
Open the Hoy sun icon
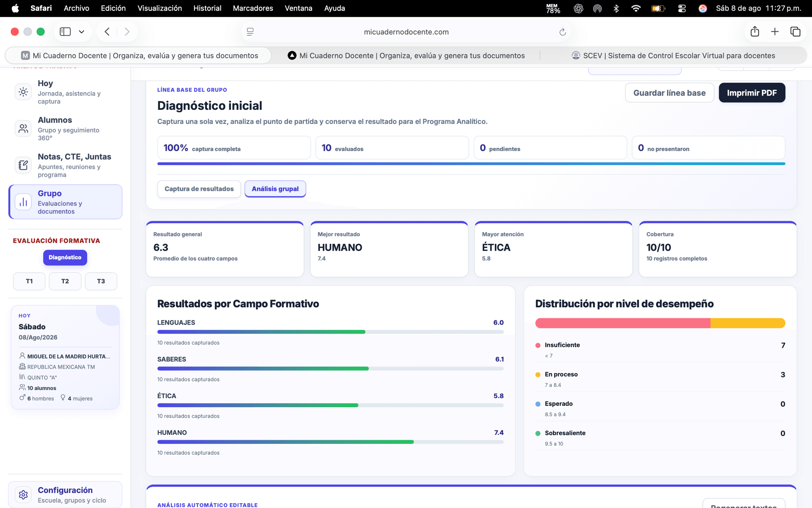(23, 92)
